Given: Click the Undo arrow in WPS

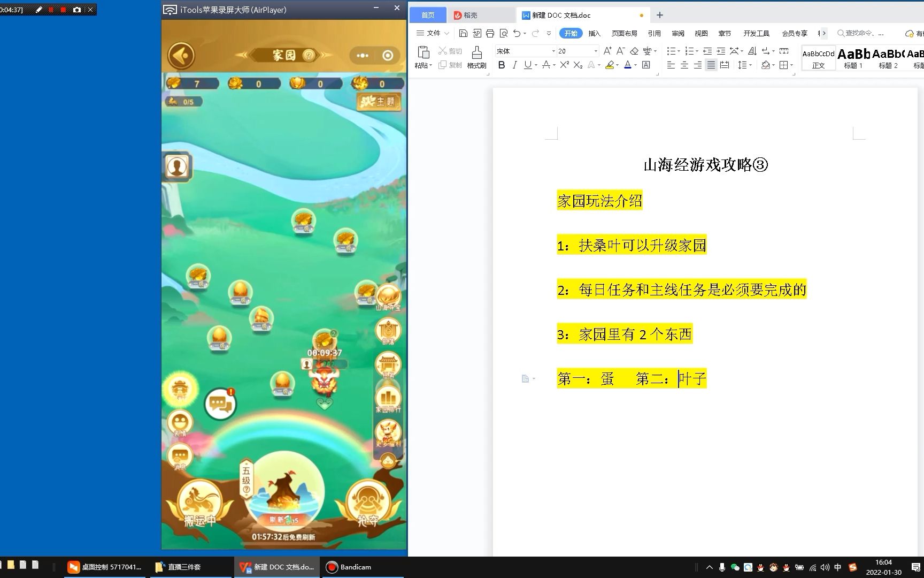Looking at the screenshot, I should 517,33.
